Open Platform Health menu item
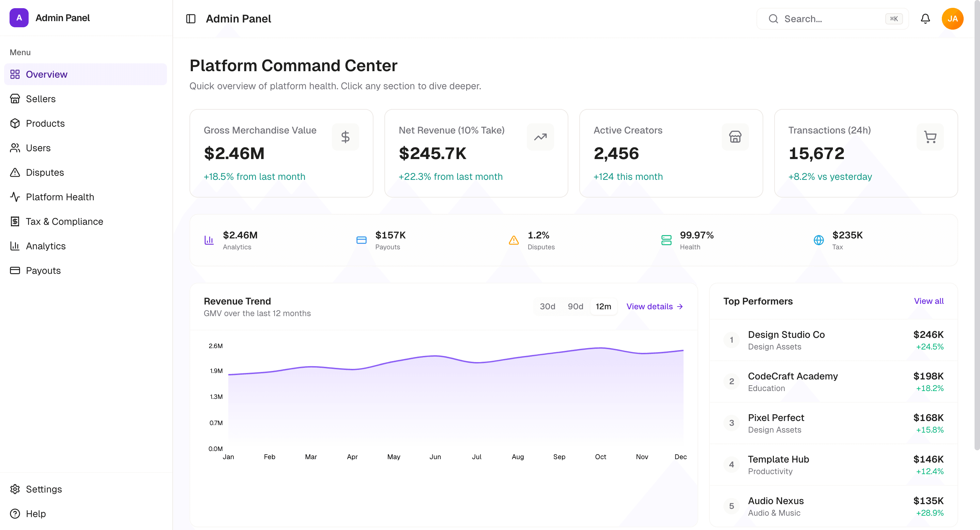 60,197
